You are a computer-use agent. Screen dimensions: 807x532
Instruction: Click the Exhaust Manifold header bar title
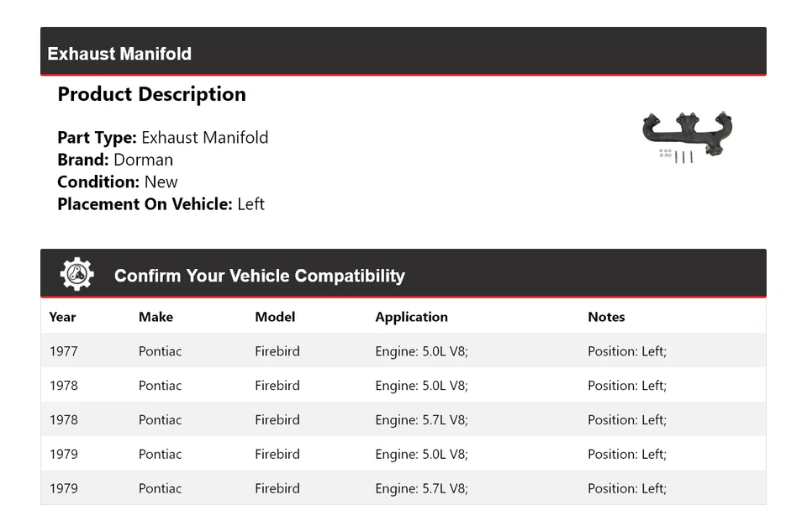(x=119, y=54)
